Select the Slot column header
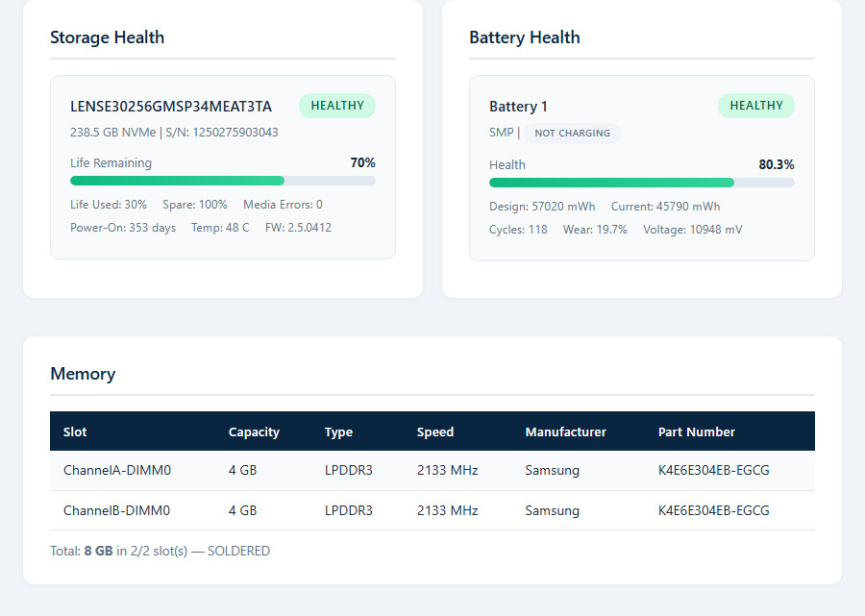Viewport: 865px width, 616px height. (75, 431)
